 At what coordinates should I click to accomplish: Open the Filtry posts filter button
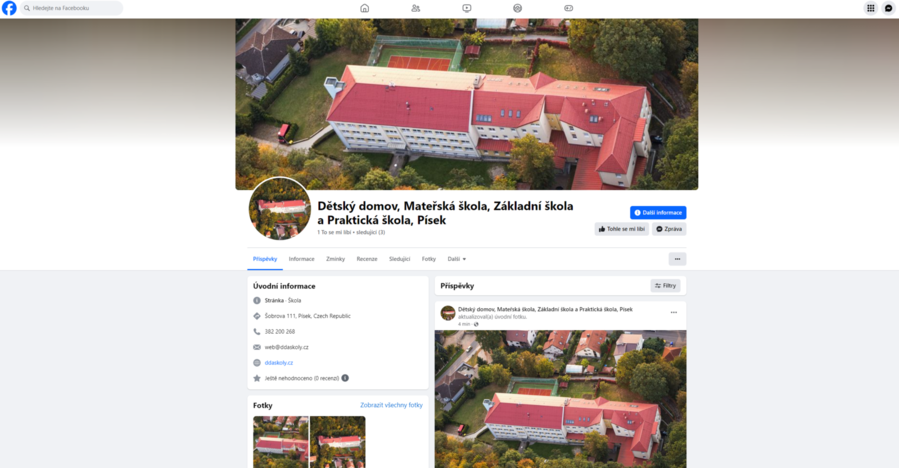pos(666,286)
